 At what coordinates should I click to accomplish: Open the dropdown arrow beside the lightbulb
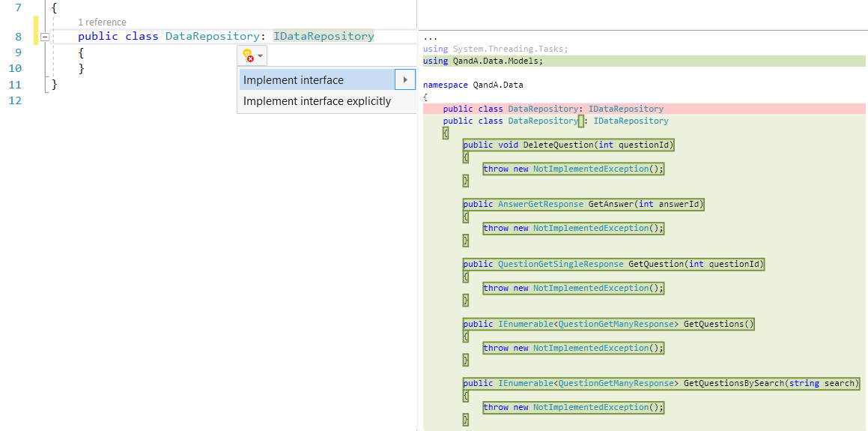tap(260, 56)
